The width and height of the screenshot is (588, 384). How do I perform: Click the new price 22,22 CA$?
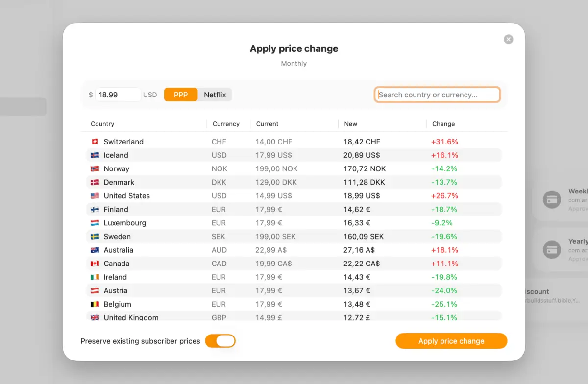click(362, 264)
